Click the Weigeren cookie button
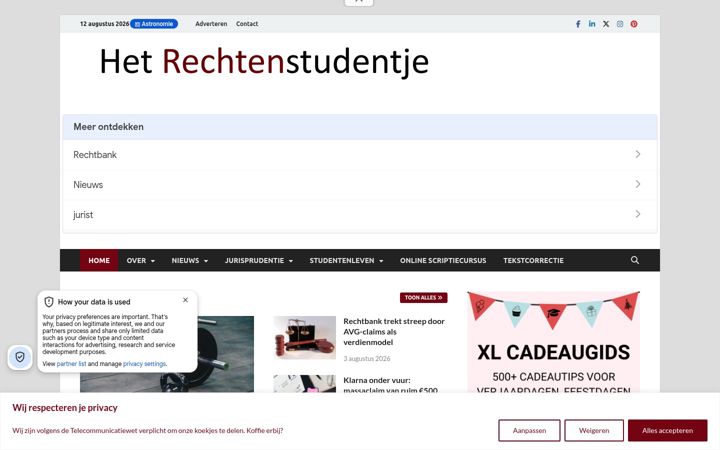Screen dimensions: 720x450 [594, 431]
